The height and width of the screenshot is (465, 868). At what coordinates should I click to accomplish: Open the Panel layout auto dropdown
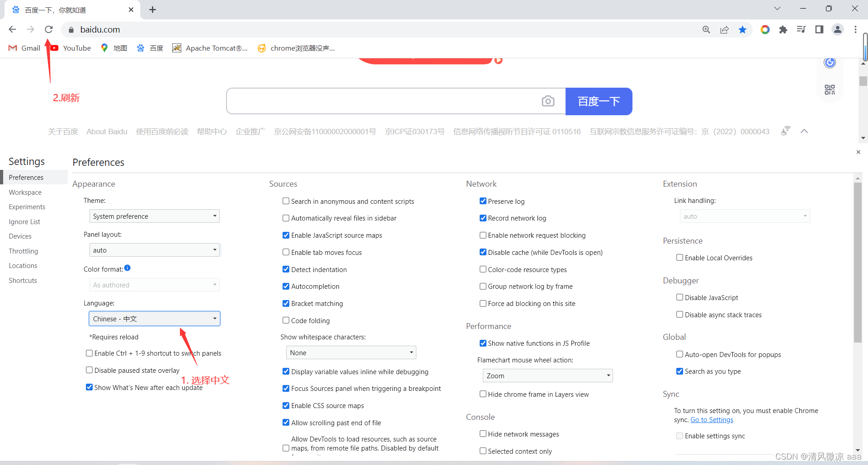coord(155,250)
